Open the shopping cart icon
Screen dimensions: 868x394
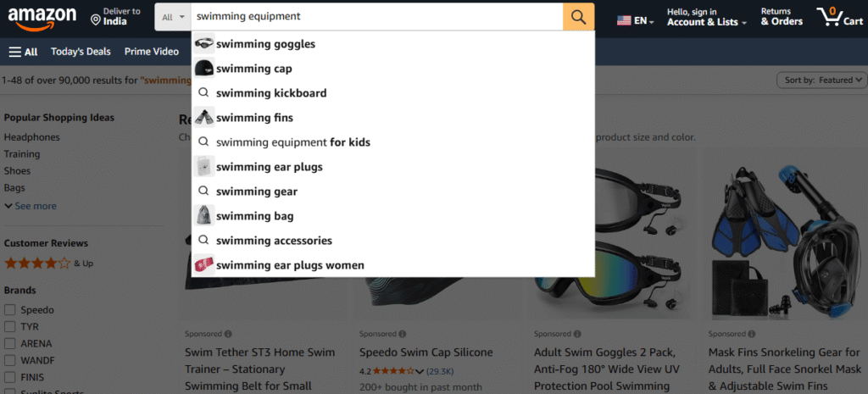(827, 16)
